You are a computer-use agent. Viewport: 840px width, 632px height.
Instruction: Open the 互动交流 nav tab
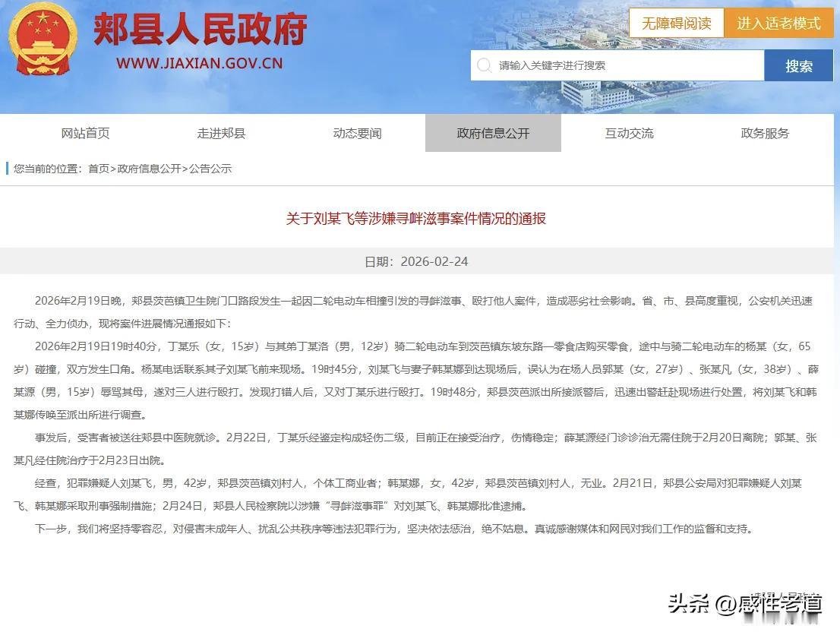(630, 133)
